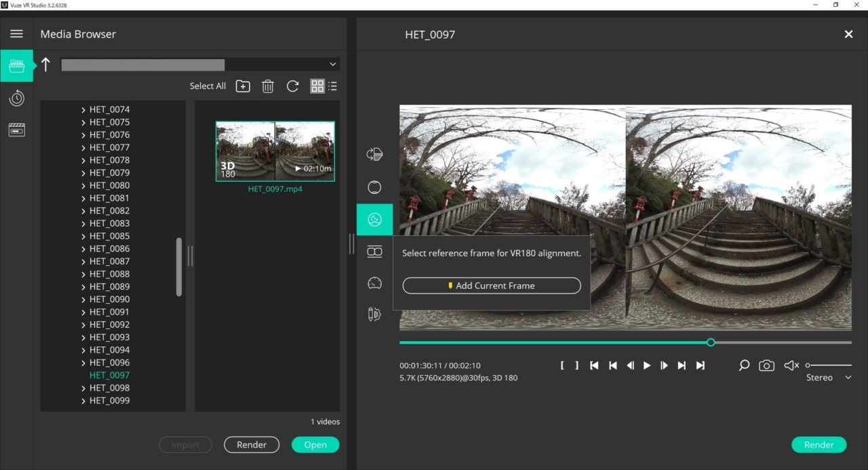This screenshot has height=470, width=868.
Task: Step forward one frame
Action: [x=664, y=366]
